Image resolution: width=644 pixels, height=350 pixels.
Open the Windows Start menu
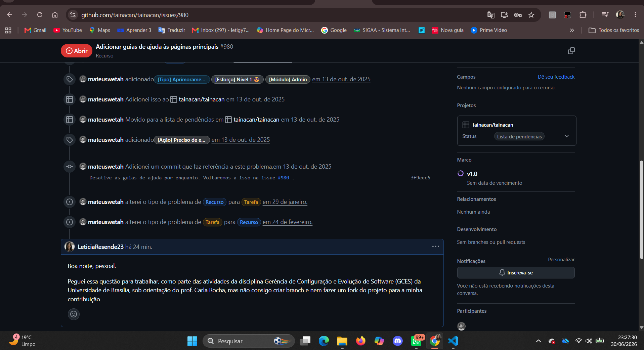pyautogui.click(x=192, y=341)
